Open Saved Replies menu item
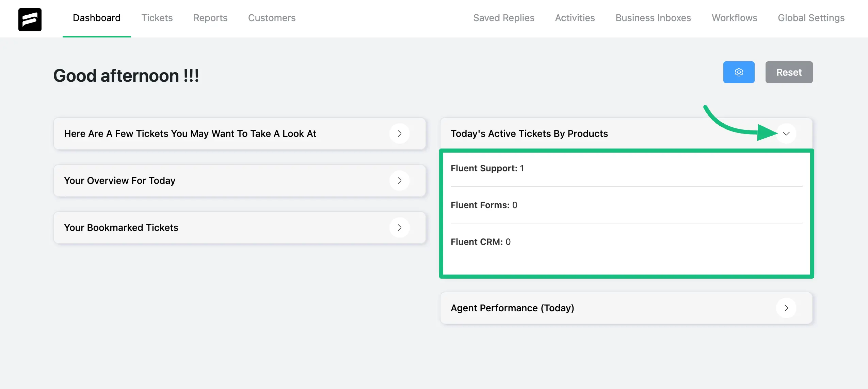Viewport: 868px width, 389px height. pos(504,18)
